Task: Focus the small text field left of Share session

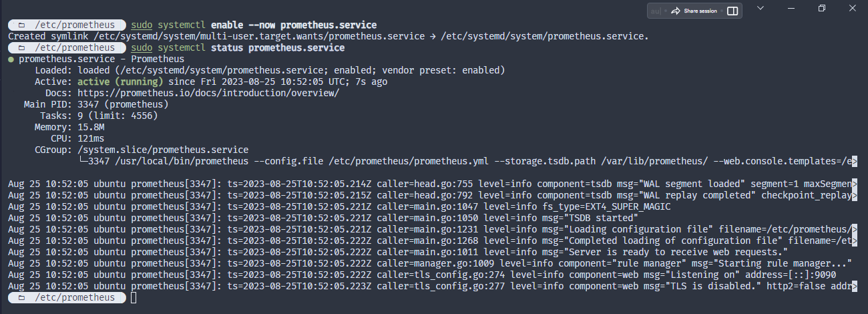Action: click(x=656, y=11)
